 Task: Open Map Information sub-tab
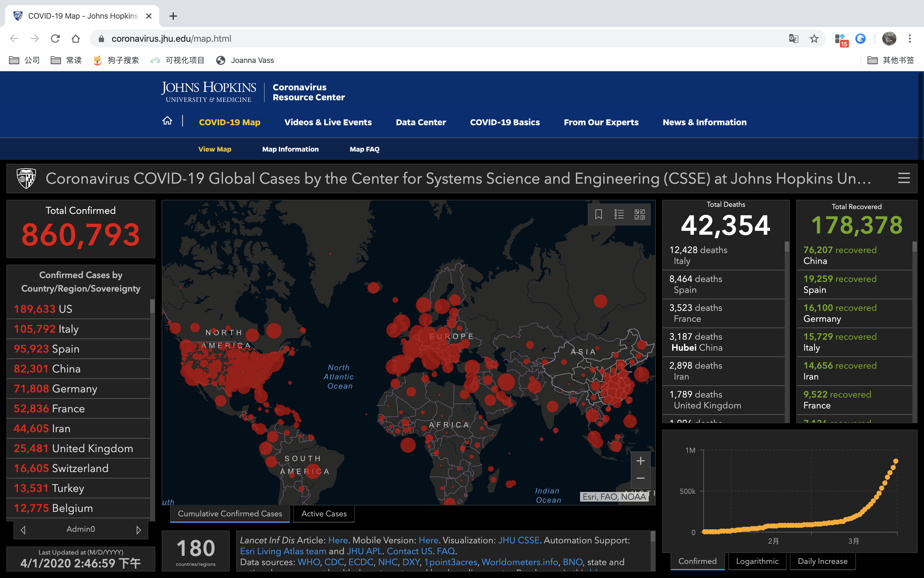tap(290, 149)
